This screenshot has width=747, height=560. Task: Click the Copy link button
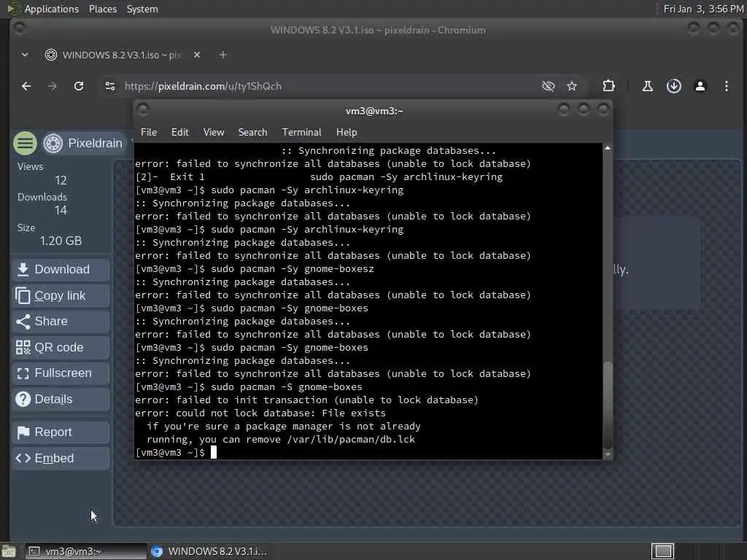click(x=61, y=295)
